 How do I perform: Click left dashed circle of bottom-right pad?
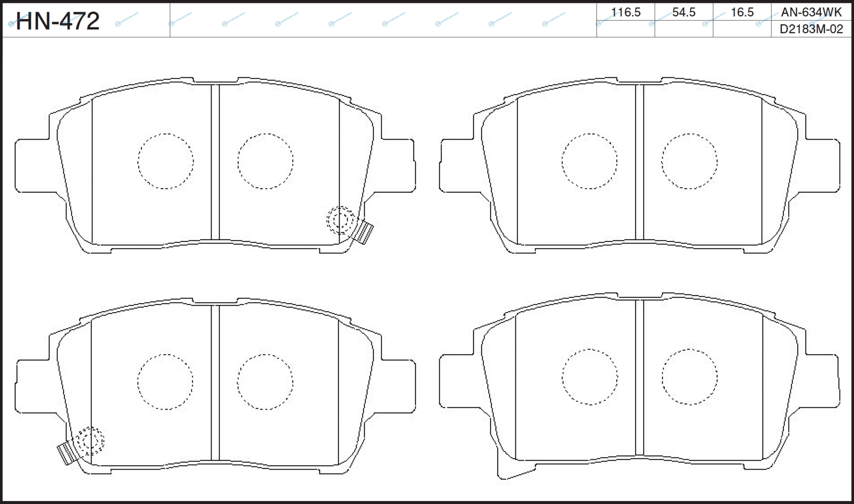point(590,377)
